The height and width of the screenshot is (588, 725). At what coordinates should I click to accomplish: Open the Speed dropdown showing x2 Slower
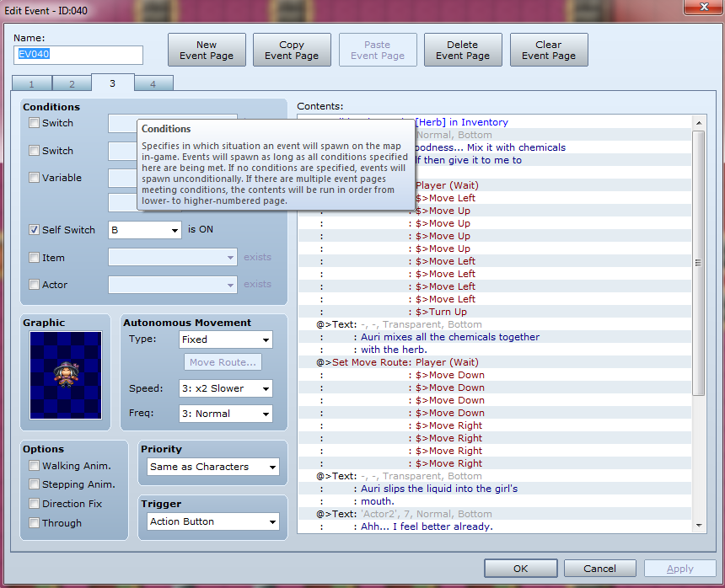tap(226, 388)
